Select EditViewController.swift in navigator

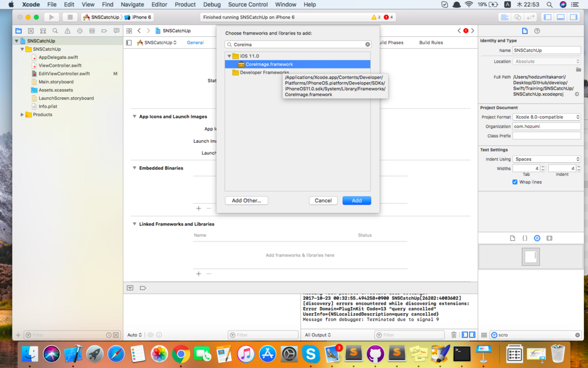64,74
